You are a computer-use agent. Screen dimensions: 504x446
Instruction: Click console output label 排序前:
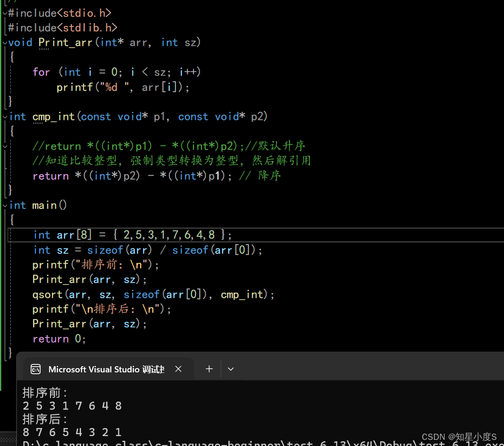point(45,393)
